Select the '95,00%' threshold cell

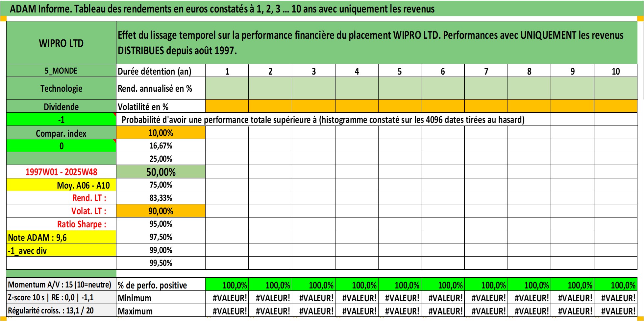coord(161,224)
